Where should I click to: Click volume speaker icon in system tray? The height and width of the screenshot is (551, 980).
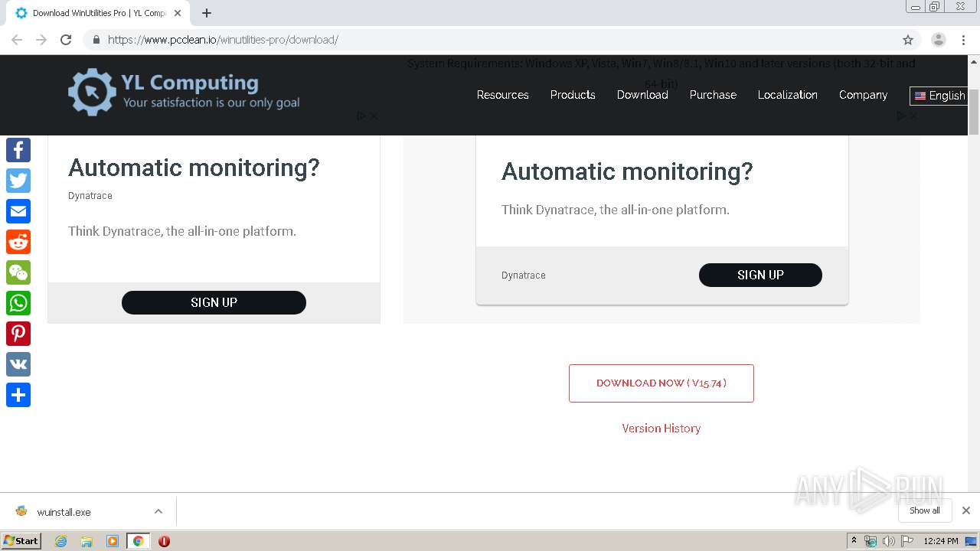point(889,541)
